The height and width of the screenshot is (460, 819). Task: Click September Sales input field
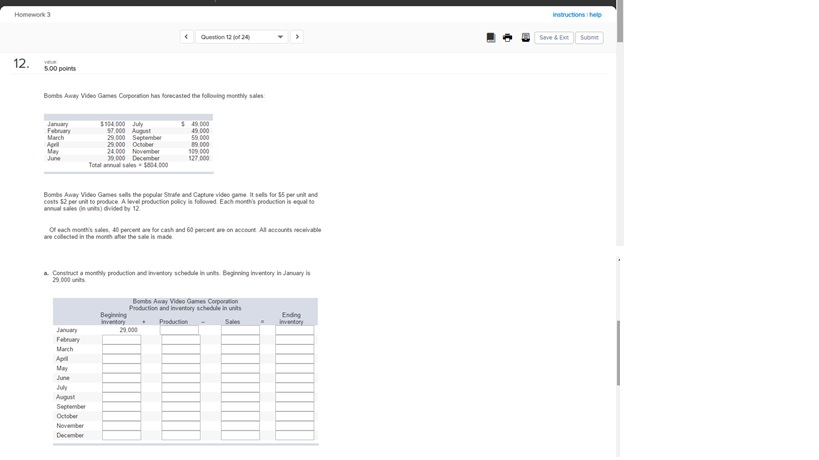point(240,407)
